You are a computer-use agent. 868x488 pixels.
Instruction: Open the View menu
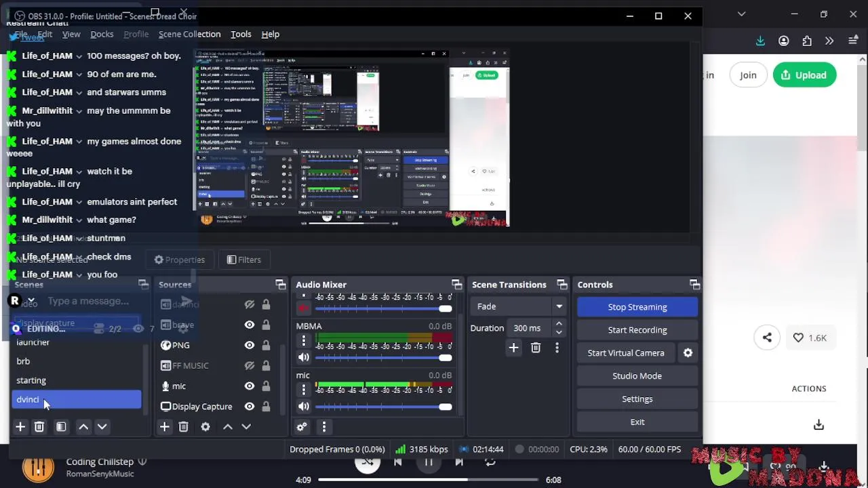71,34
